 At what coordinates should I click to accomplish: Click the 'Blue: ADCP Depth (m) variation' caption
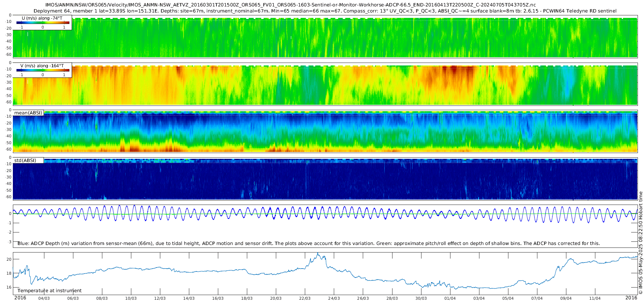(308, 243)
